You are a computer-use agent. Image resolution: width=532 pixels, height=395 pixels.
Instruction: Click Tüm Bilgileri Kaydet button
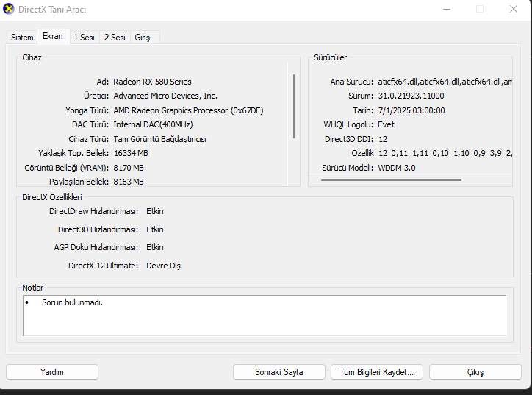tap(377, 372)
